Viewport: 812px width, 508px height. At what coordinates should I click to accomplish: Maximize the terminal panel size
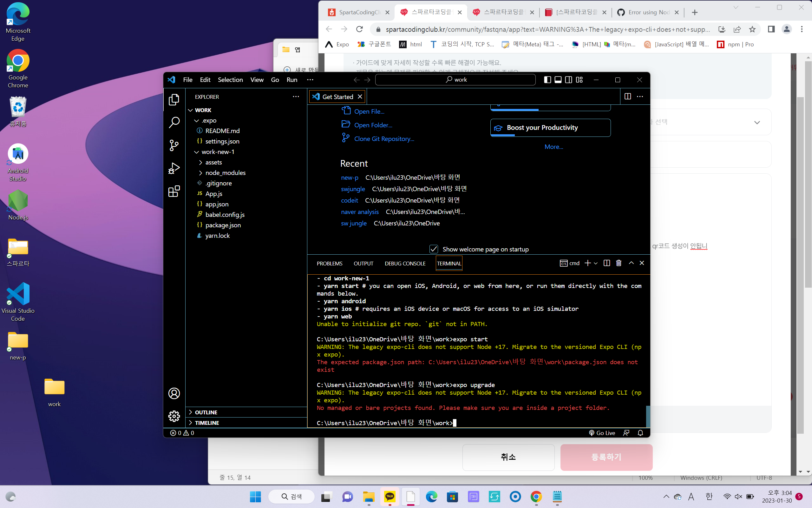[631, 263]
